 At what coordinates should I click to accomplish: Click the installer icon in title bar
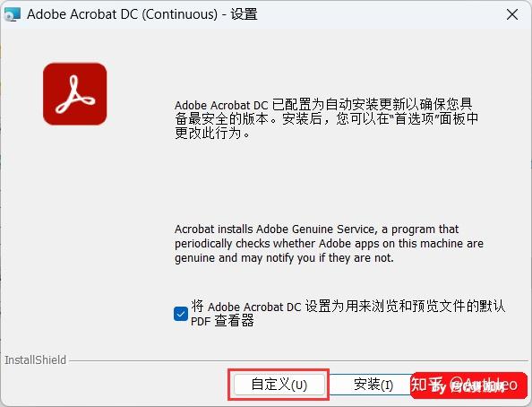coord(13,14)
